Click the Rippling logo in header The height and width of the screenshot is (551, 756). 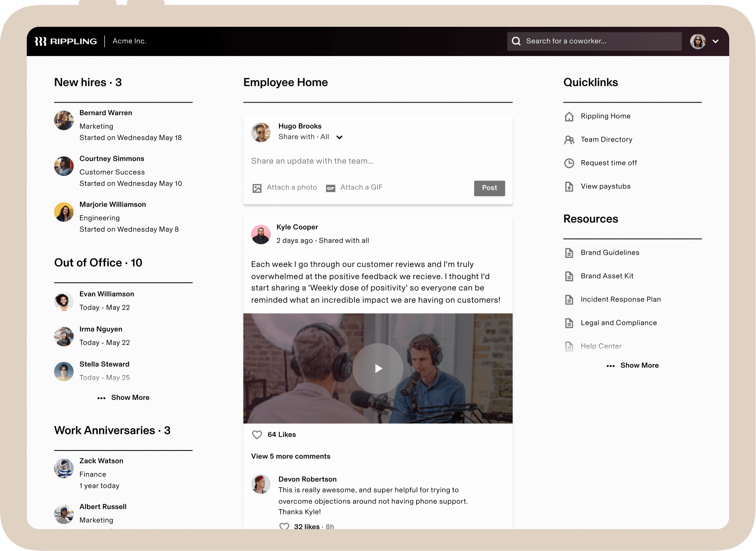coord(66,41)
